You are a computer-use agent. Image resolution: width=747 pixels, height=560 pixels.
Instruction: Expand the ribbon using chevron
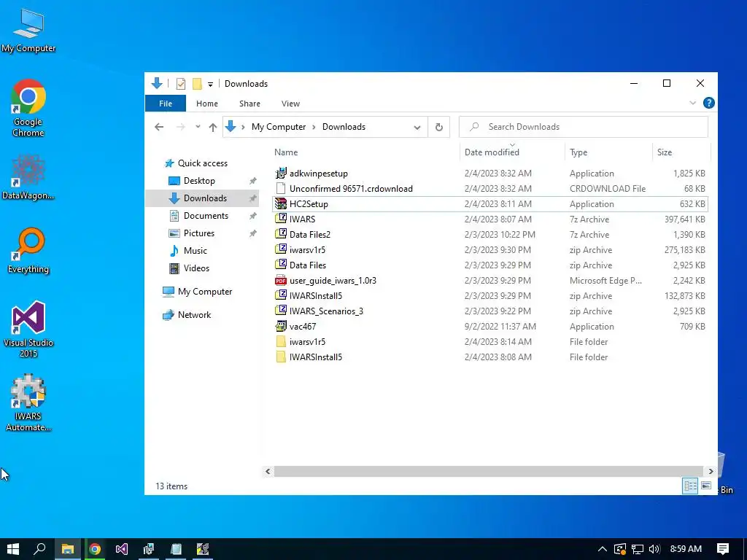tap(693, 103)
